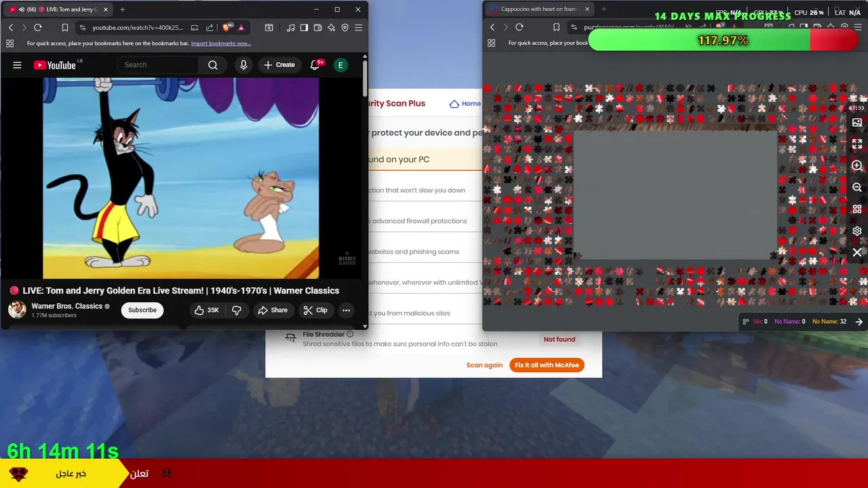This screenshot has width=868, height=488.
Task: Bookmark the YouTube page
Action: point(65,28)
